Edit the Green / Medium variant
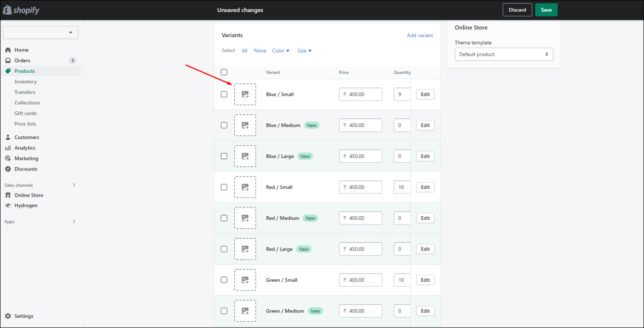Viewport: 644px width, 328px height. [425, 311]
